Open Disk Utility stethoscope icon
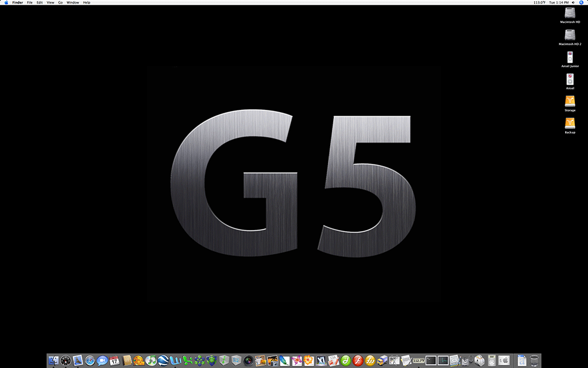This screenshot has height=368, width=588. [x=467, y=361]
